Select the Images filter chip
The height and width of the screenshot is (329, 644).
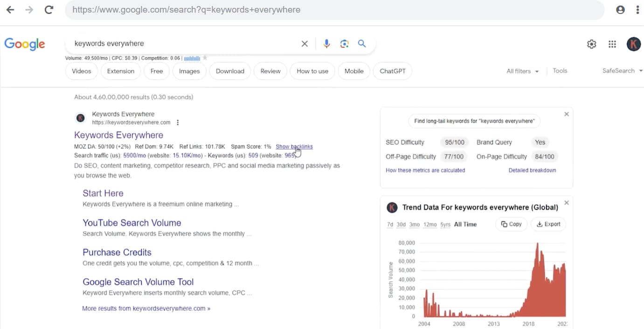(189, 71)
